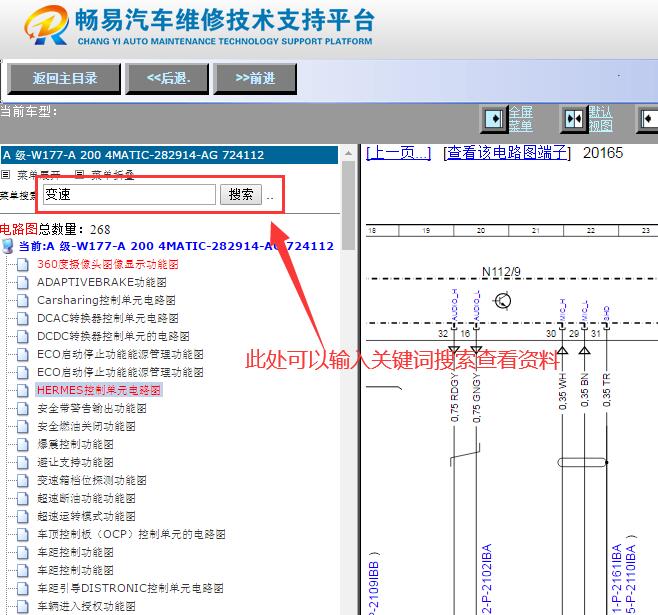
Task: Click the document icon of ADAPTIVEBRAKE功能图
Action: (23, 283)
